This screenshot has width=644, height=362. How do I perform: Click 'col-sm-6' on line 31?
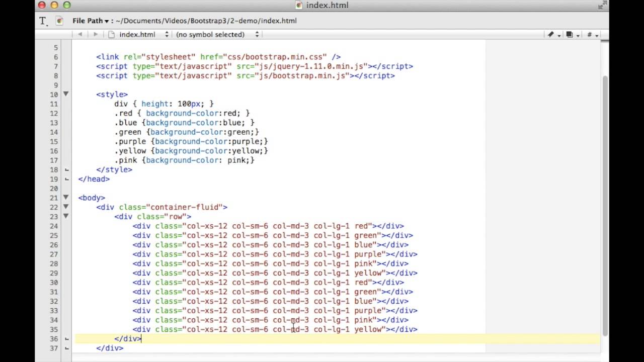coord(250,292)
